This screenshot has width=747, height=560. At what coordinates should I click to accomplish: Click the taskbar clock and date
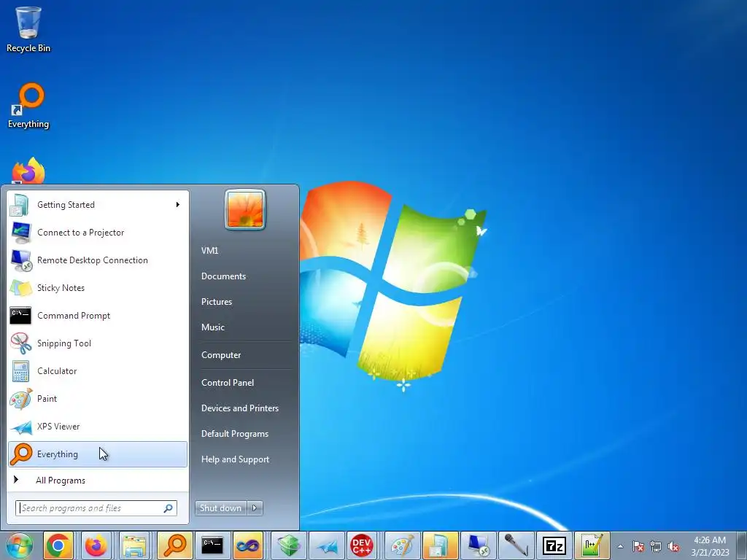[x=710, y=546]
